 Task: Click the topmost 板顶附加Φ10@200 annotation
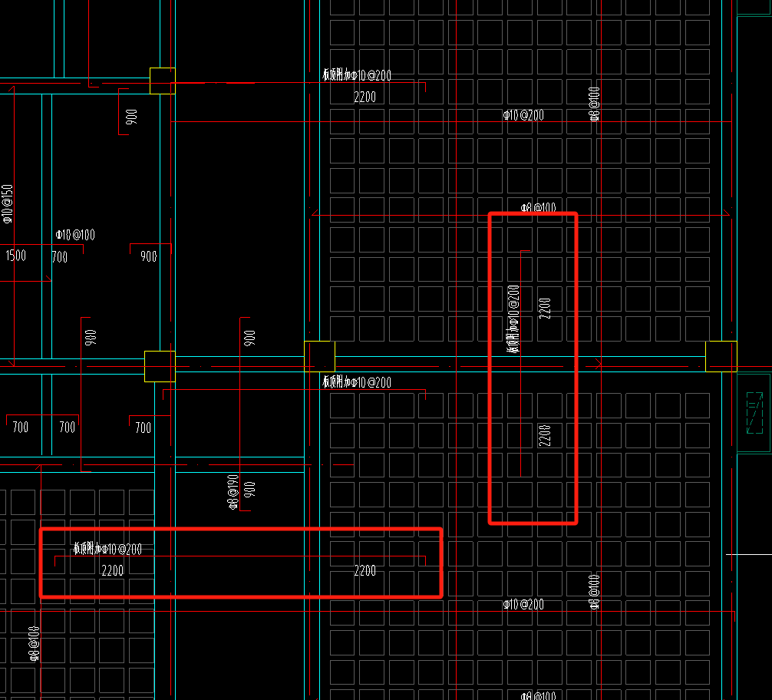357,75
